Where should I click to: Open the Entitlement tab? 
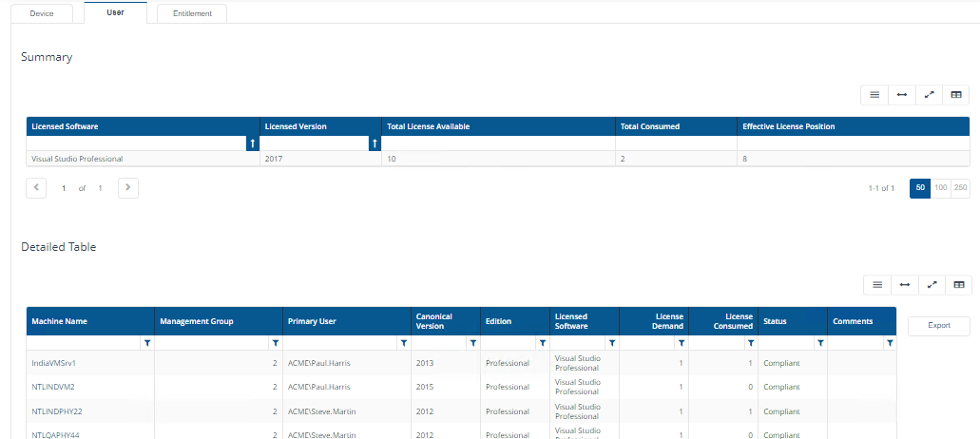192,13
